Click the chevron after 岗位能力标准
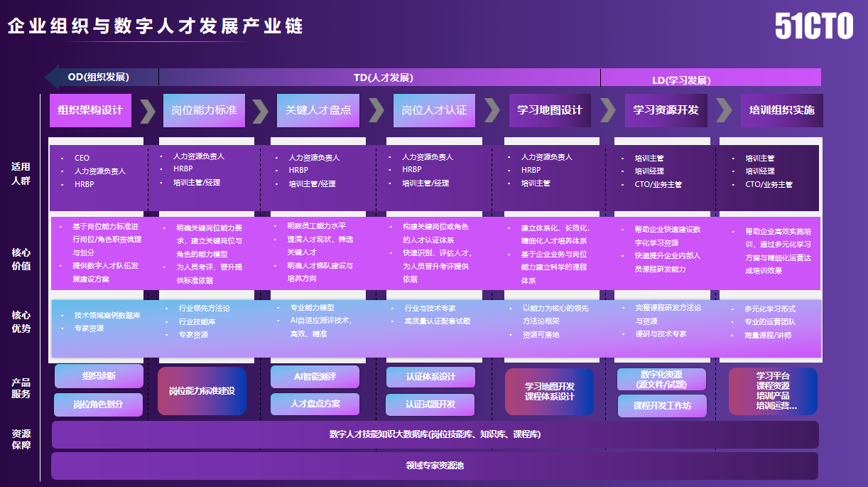Viewport: 868px width, 487px height. click(x=261, y=110)
